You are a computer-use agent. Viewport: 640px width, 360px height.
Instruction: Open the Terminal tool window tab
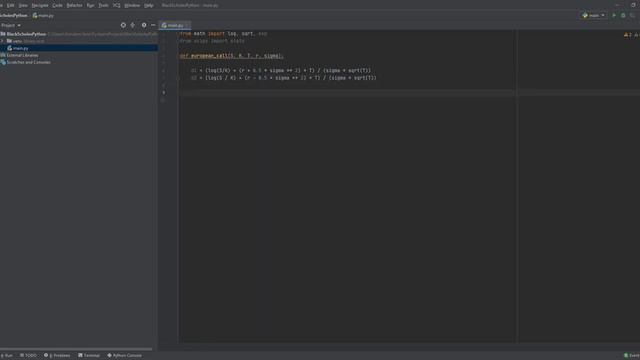[x=89, y=356]
